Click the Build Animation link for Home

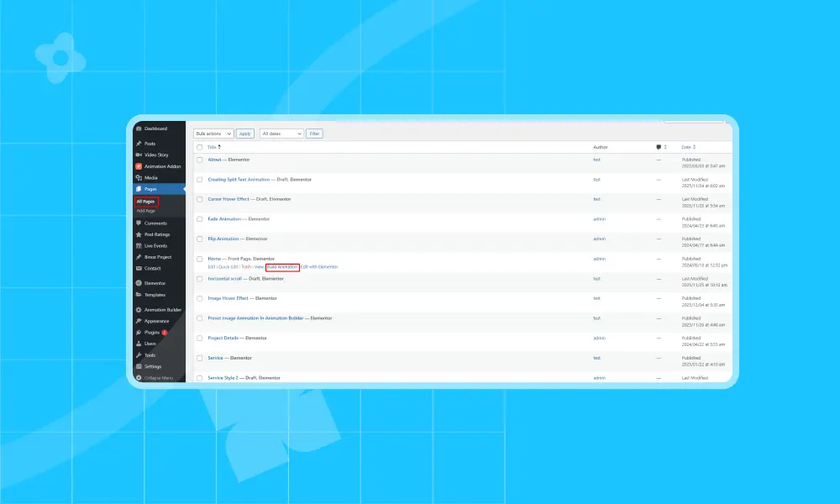tap(282, 266)
